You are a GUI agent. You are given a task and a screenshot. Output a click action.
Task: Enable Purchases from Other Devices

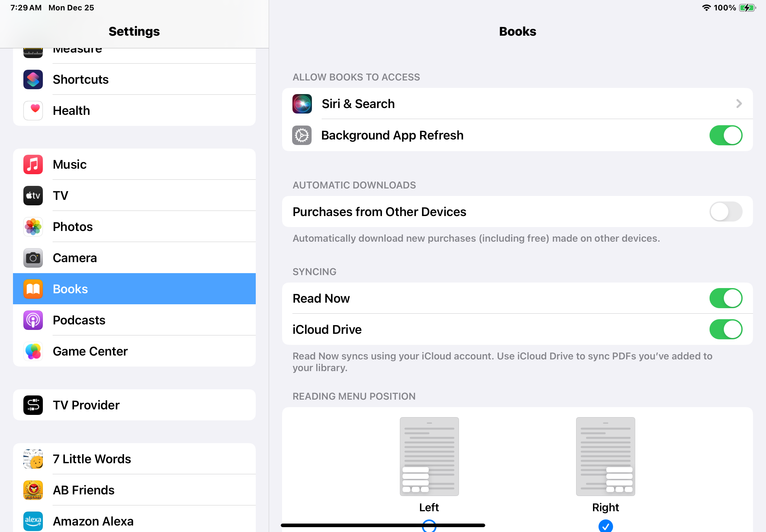[725, 212]
